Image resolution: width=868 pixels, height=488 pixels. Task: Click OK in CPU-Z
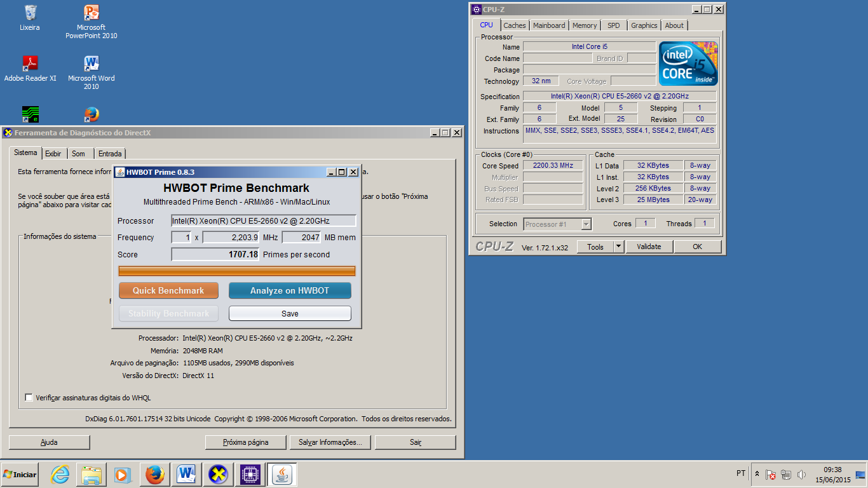pos(698,247)
